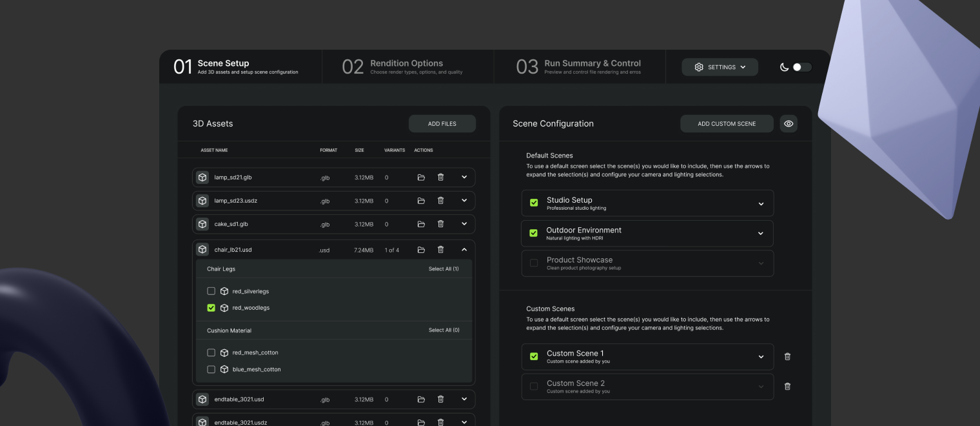This screenshot has width=980, height=426.
Task: Delete the lamp_sd23.usdz asset
Action: point(440,201)
